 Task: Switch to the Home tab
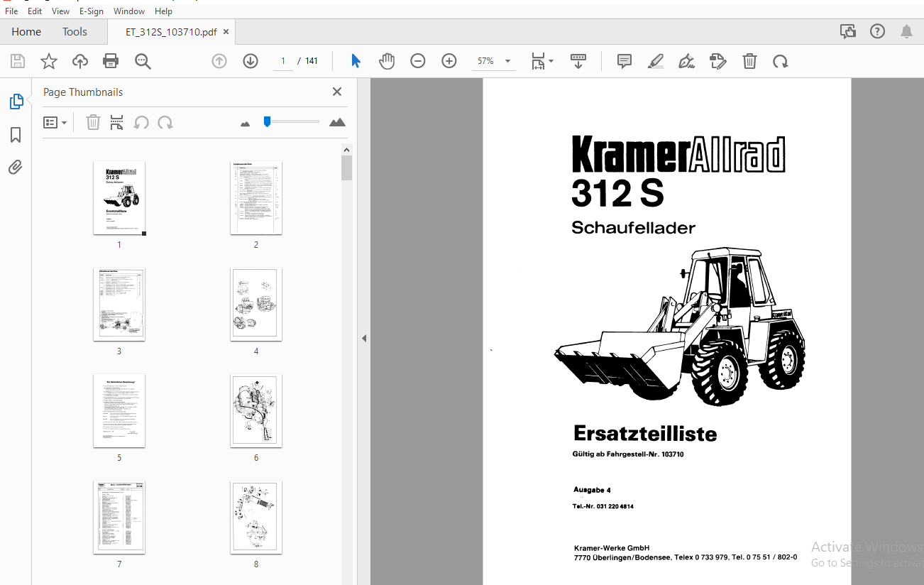[26, 31]
